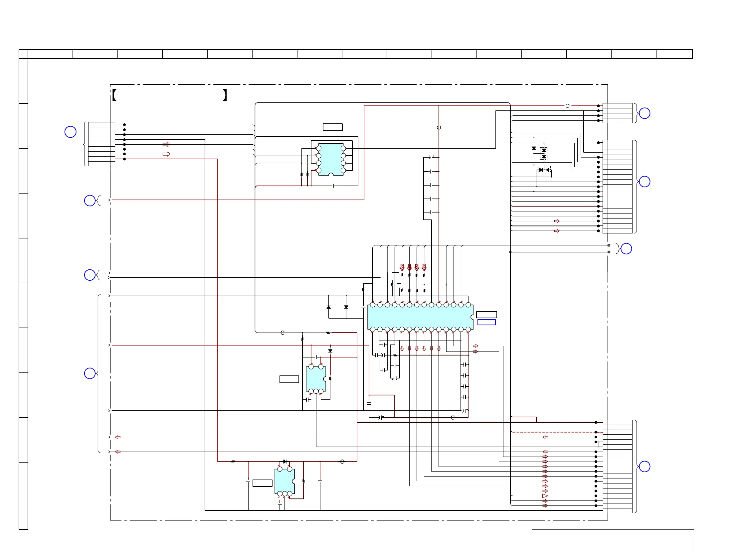Click the dashed-outline stacked diode pair symbol
This screenshot has width=745, height=560.
click(x=544, y=153)
